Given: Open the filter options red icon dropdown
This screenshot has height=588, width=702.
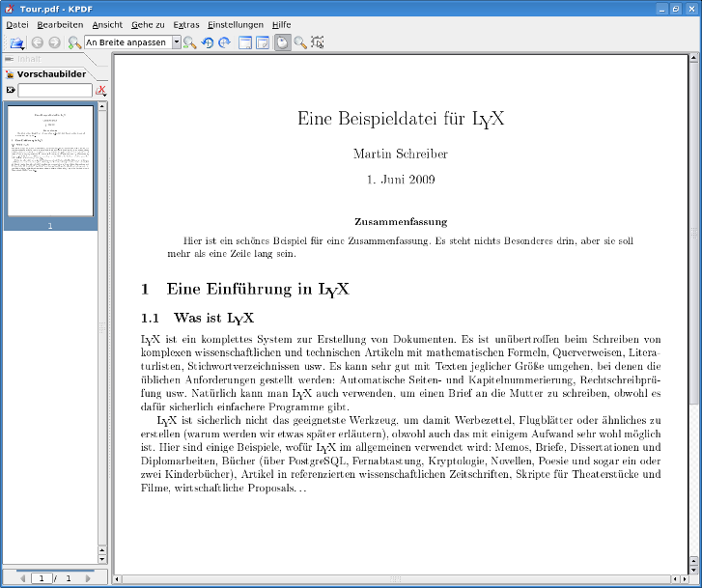Looking at the screenshot, I should [x=101, y=91].
